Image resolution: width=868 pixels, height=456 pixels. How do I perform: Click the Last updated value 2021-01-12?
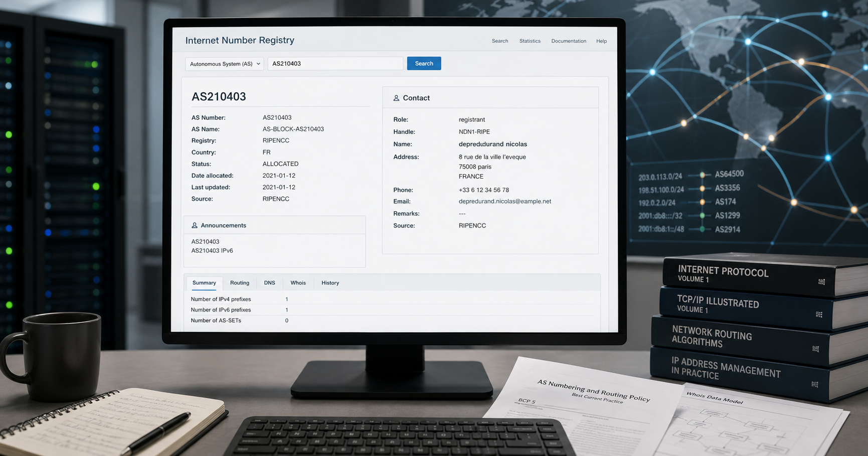[x=279, y=187]
